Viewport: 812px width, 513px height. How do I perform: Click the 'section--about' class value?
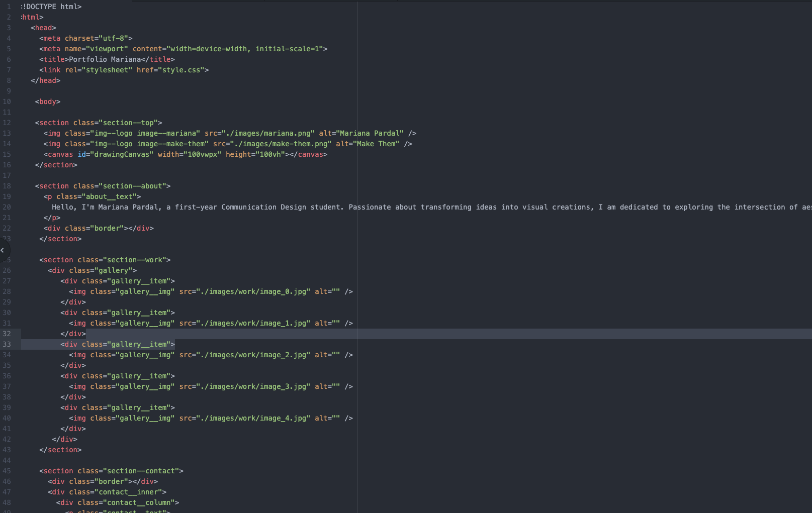(x=132, y=186)
